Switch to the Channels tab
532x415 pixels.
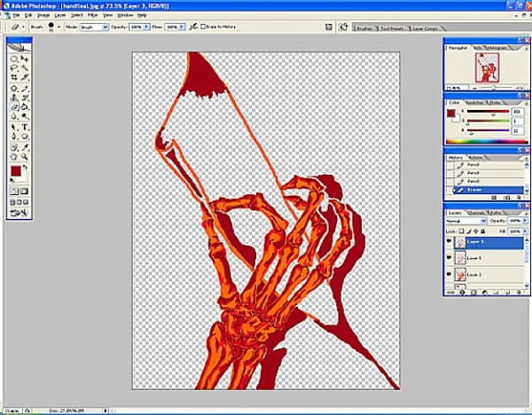(475, 213)
